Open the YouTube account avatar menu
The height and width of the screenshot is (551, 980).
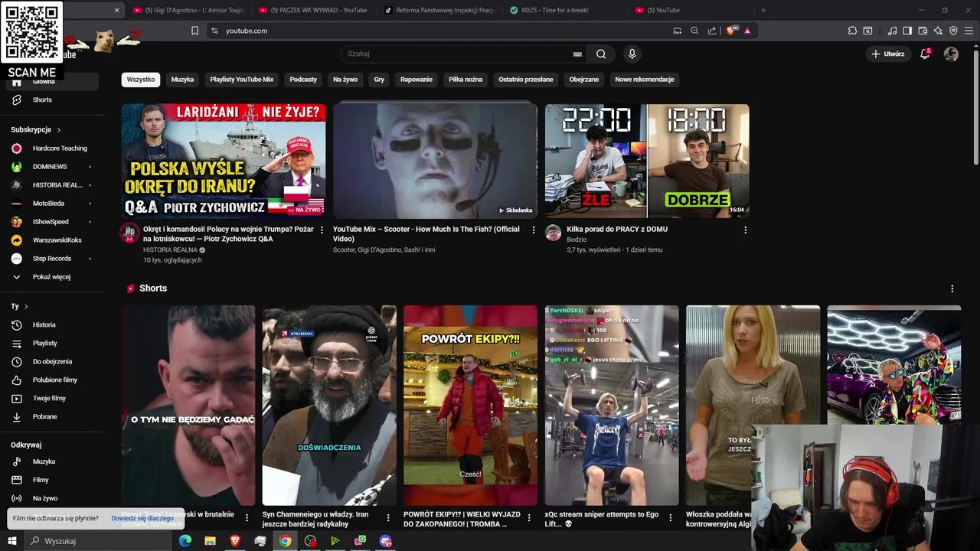click(x=951, y=54)
